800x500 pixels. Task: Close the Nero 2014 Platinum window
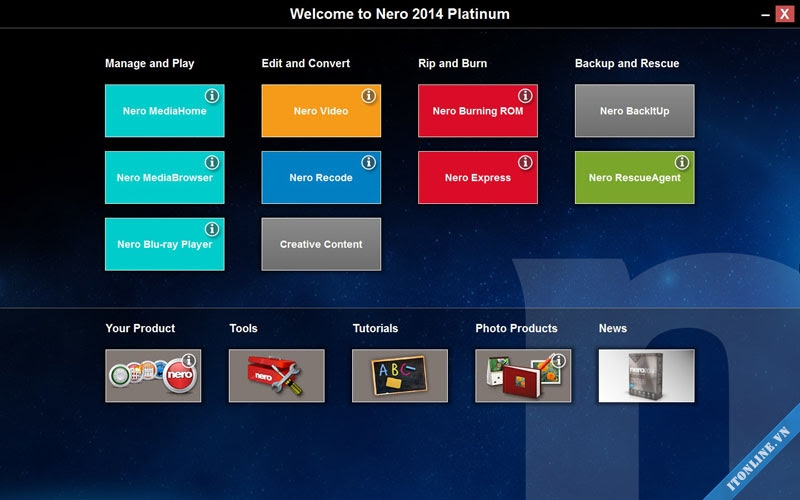[785, 14]
